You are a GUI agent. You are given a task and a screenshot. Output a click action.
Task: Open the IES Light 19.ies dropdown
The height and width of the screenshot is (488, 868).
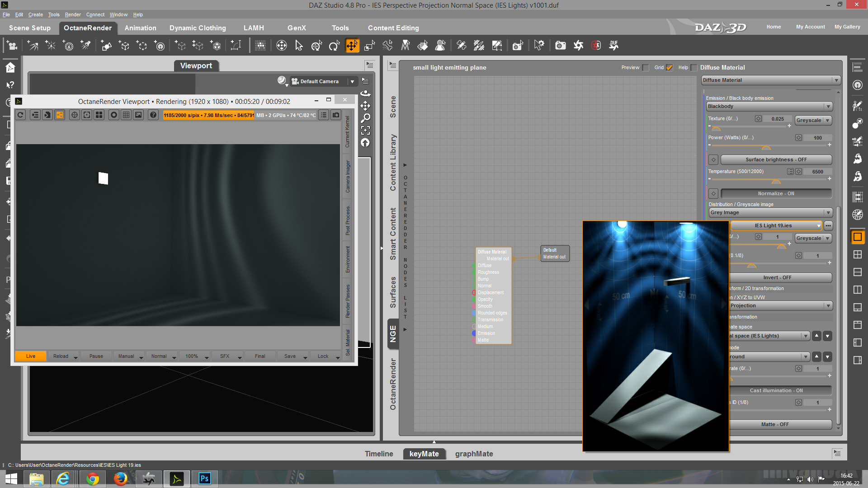tap(819, 225)
